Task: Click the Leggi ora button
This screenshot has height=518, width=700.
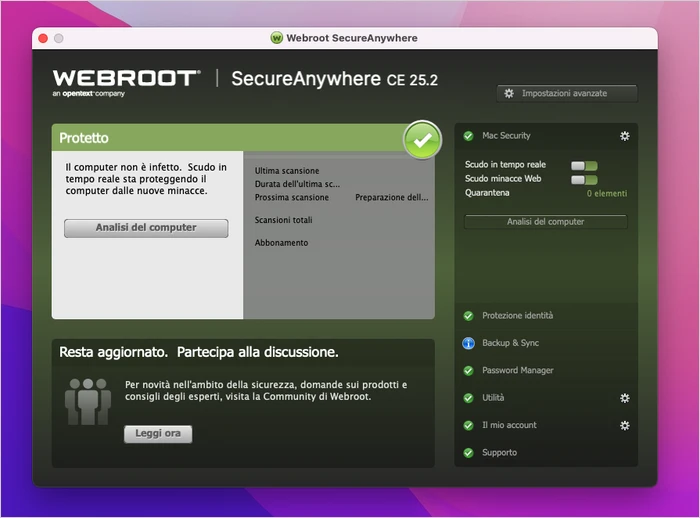Action: pos(158,434)
